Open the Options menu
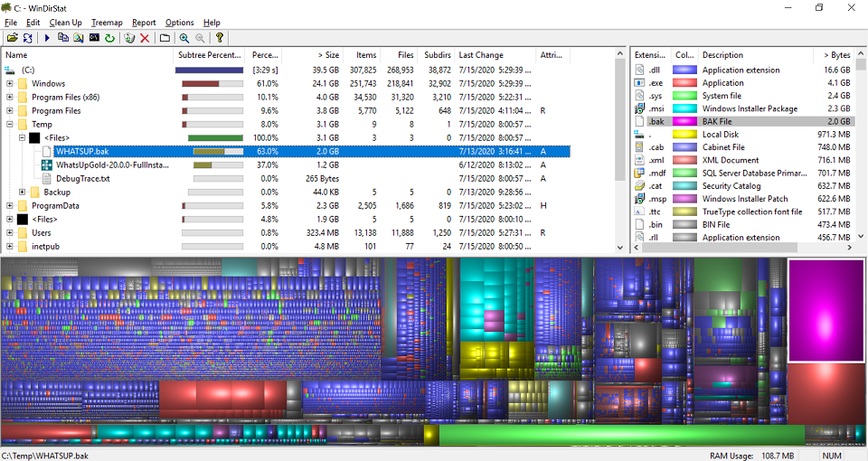This screenshot has height=461, width=868. point(179,23)
